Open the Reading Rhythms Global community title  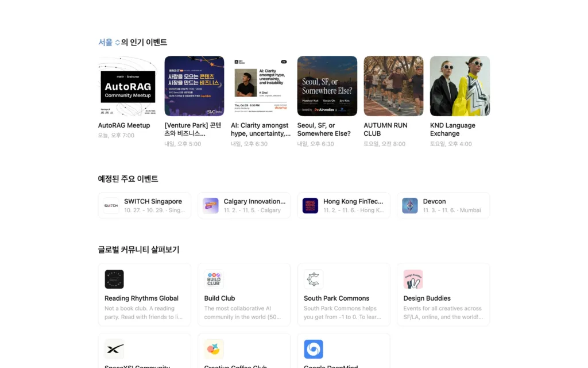coord(141,298)
